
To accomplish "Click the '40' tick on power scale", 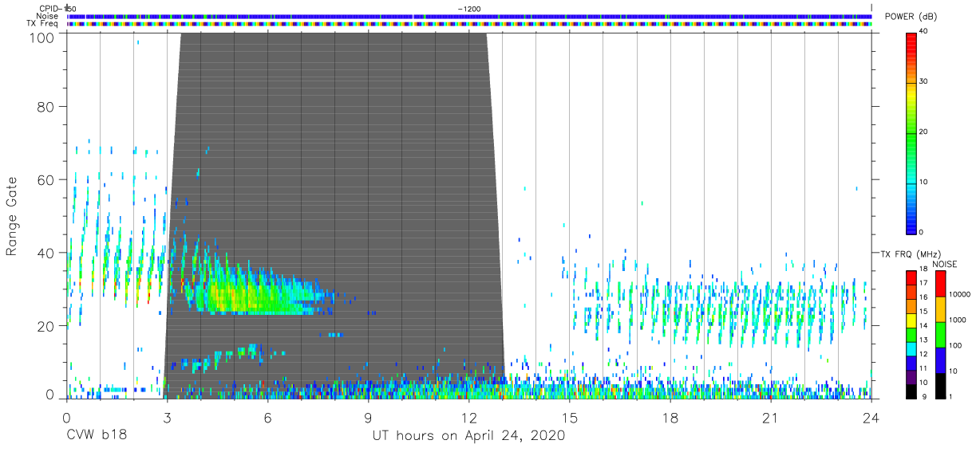I will pos(923,32).
